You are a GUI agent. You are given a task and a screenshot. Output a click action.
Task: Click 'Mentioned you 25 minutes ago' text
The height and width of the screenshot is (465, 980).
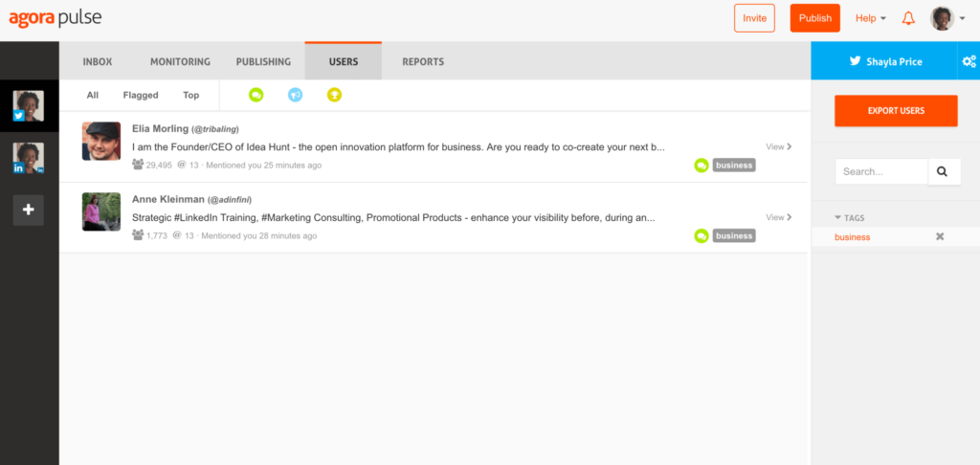pos(264,166)
